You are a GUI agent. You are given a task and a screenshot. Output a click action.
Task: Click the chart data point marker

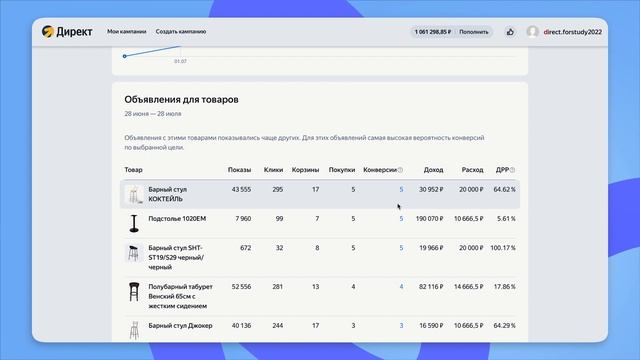click(124, 56)
